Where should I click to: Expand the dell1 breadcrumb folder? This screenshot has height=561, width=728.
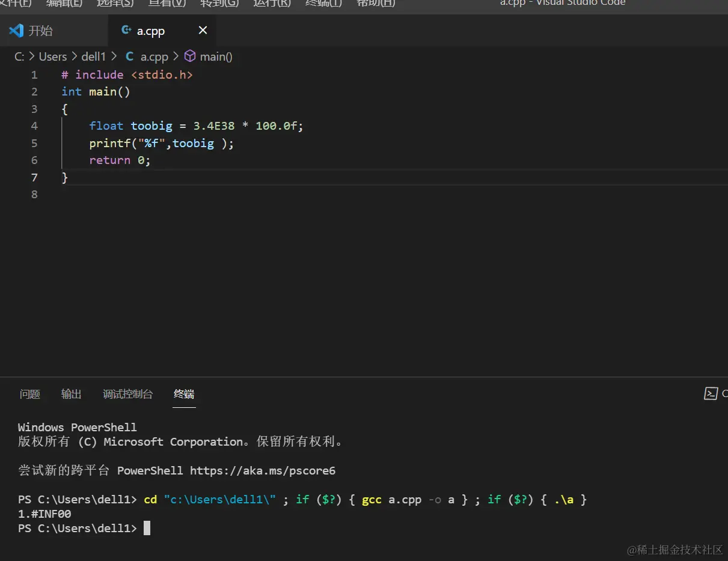point(94,56)
